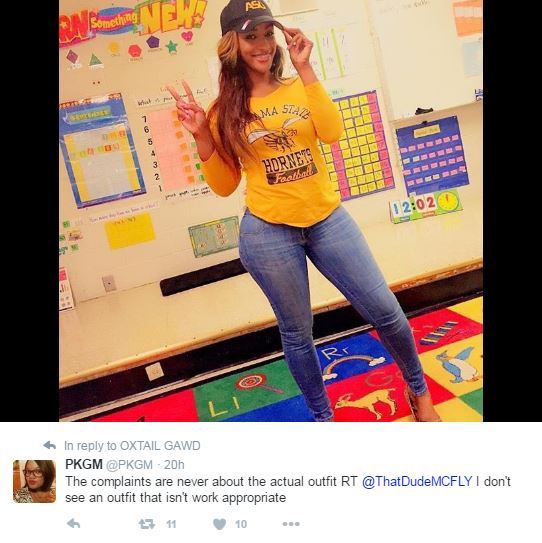Click the black bar right of the photo

point(512,211)
